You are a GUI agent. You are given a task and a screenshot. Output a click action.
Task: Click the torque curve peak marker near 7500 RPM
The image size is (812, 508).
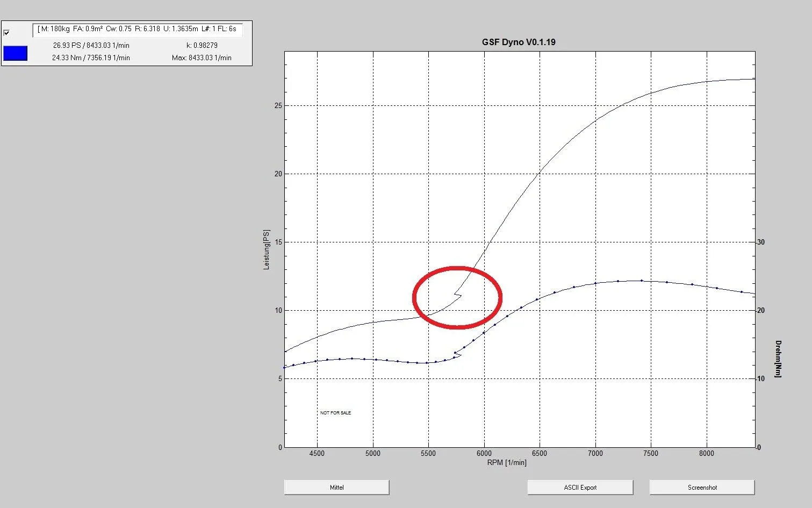click(x=642, y=281)
